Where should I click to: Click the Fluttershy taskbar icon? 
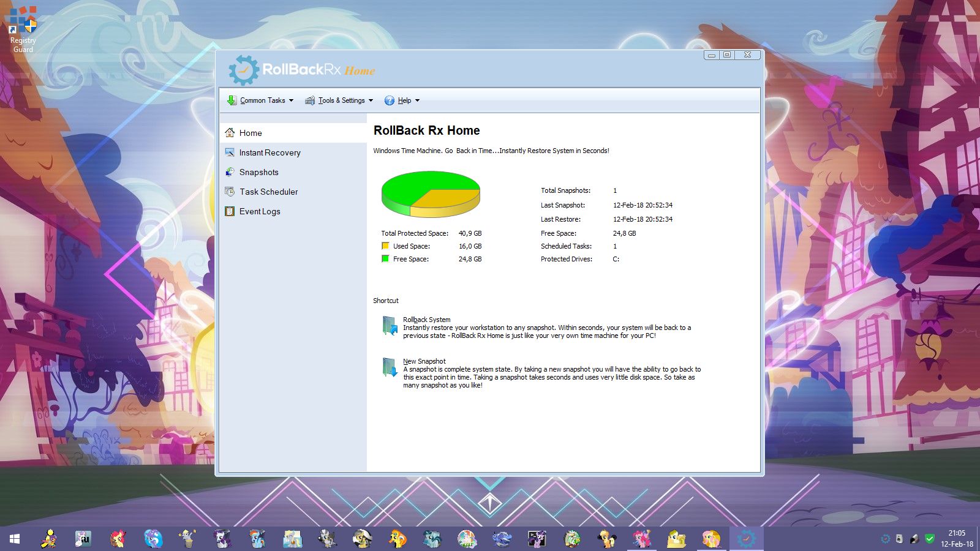pos(711,539)
